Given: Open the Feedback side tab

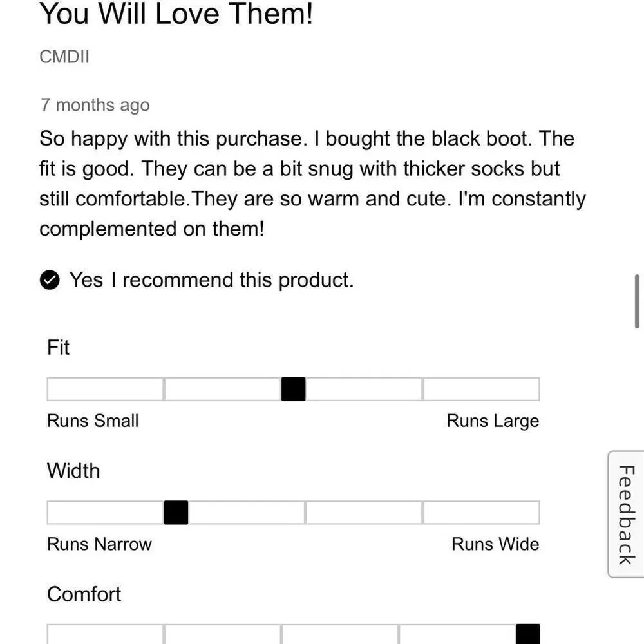Looking at the screenshot, I should pyautogui.click(x=626, y=514).
